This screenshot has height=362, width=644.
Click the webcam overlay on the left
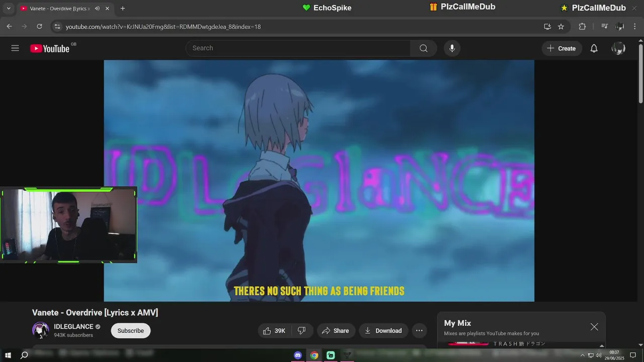click(68, 225)
